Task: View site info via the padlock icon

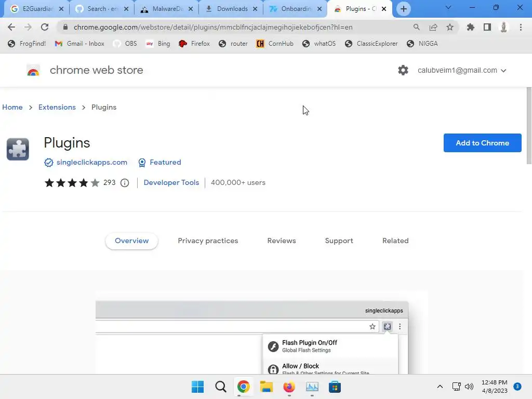Action: click(65, 27)
